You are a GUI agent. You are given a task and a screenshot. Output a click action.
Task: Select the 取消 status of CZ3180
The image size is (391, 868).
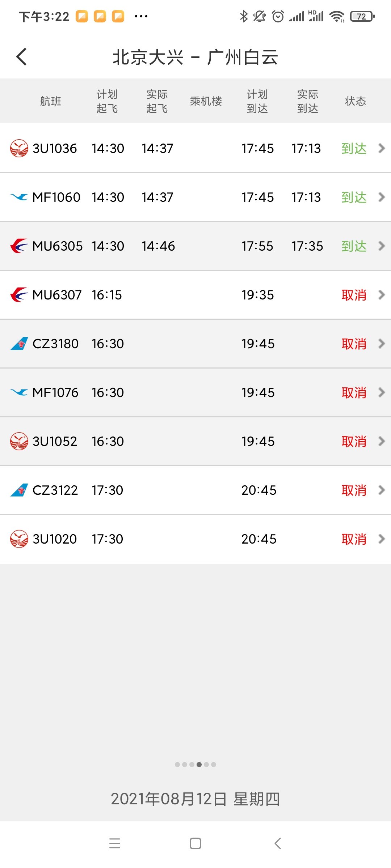(354, 344)
